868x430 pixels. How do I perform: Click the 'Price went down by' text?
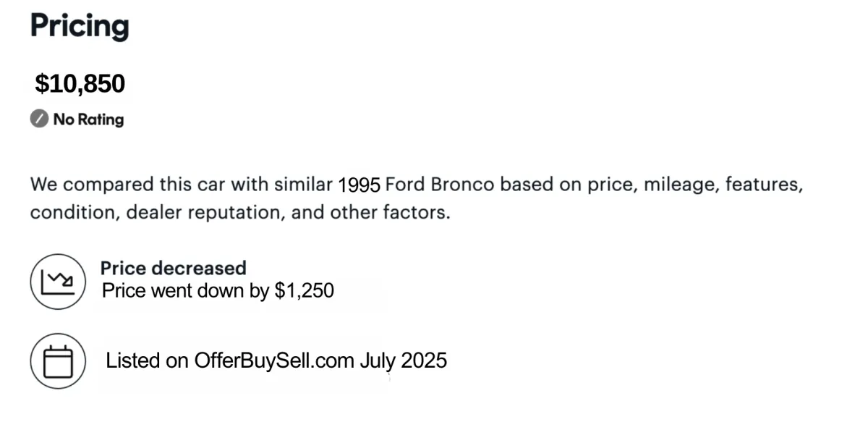tap(187, 291)
